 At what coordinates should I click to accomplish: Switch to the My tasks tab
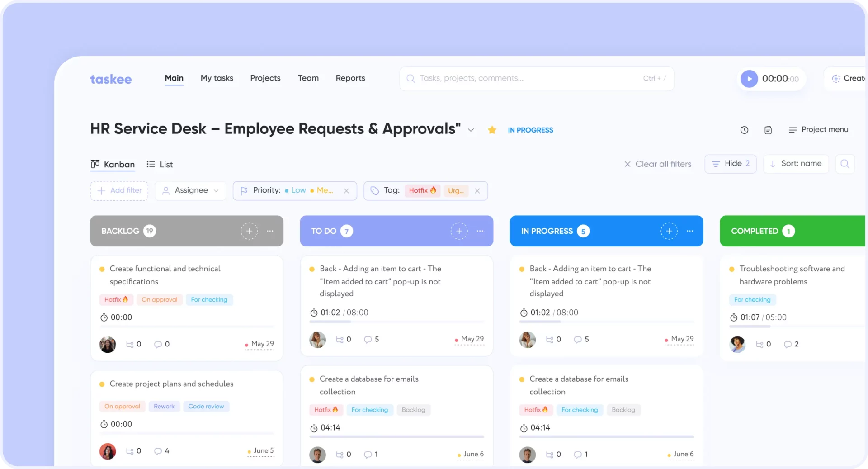(x=217, y=78)
